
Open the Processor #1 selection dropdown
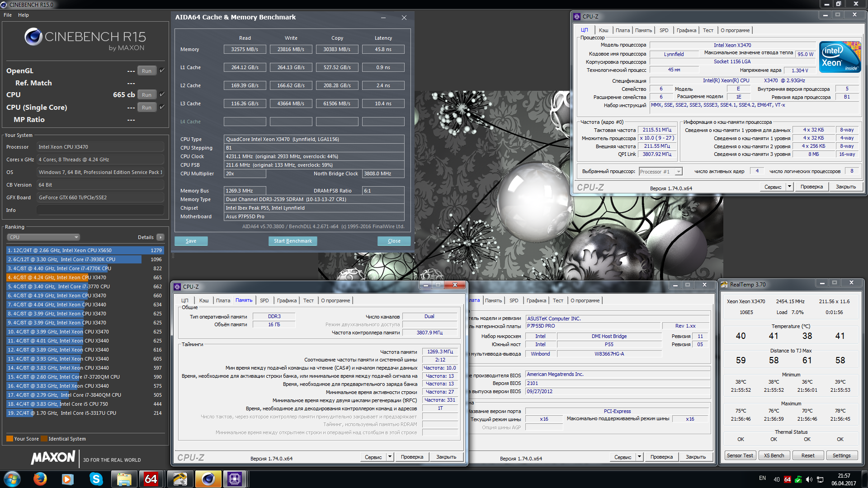point(660,172)
